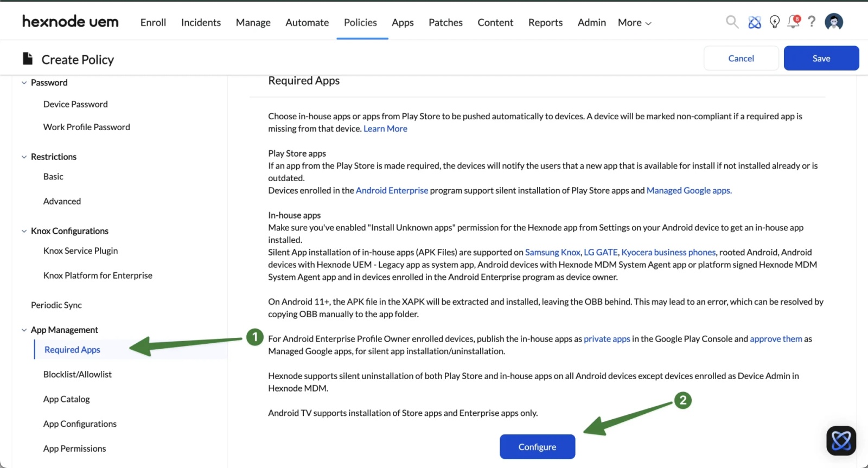The width and height of the screenshot is (868, 468).
Task: Switch to the Manage tab
Action: 253,22
